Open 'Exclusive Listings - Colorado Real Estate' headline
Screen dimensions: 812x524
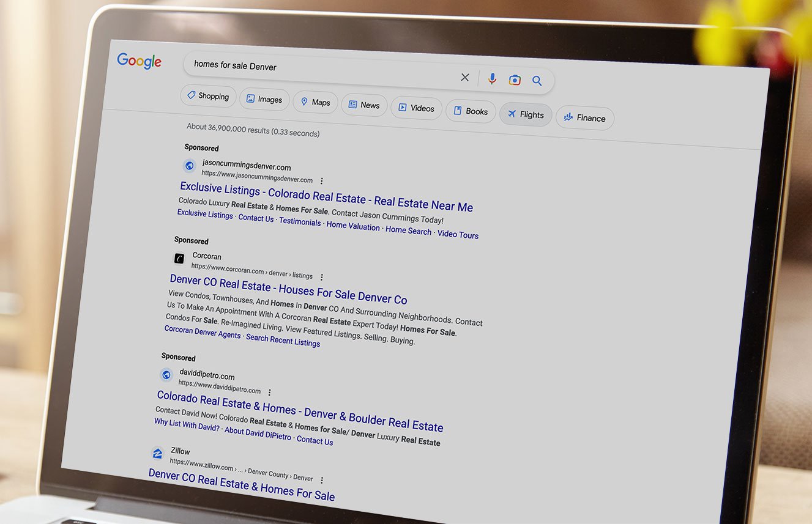[x=326, y=197]
